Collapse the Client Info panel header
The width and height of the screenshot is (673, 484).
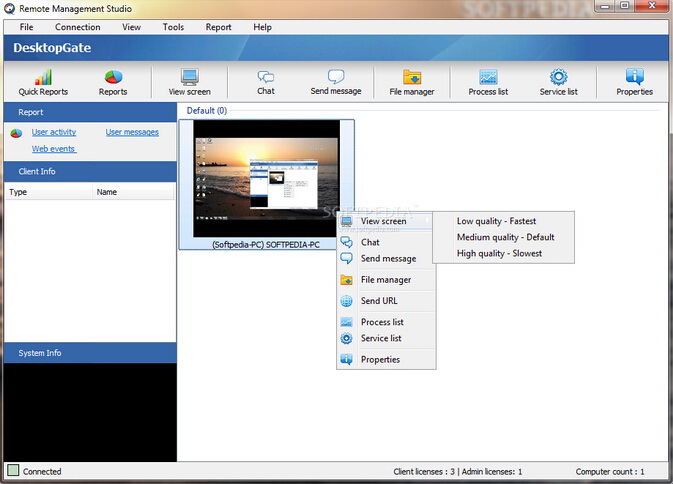[x=90, y=171]
